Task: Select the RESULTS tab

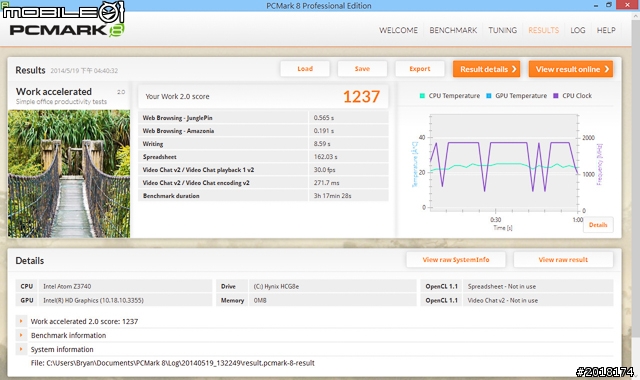Action: (543, 30)
